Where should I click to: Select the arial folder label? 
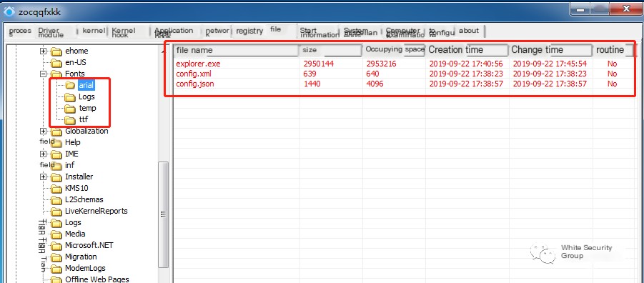pyautogui.click(x=86, y=86)
